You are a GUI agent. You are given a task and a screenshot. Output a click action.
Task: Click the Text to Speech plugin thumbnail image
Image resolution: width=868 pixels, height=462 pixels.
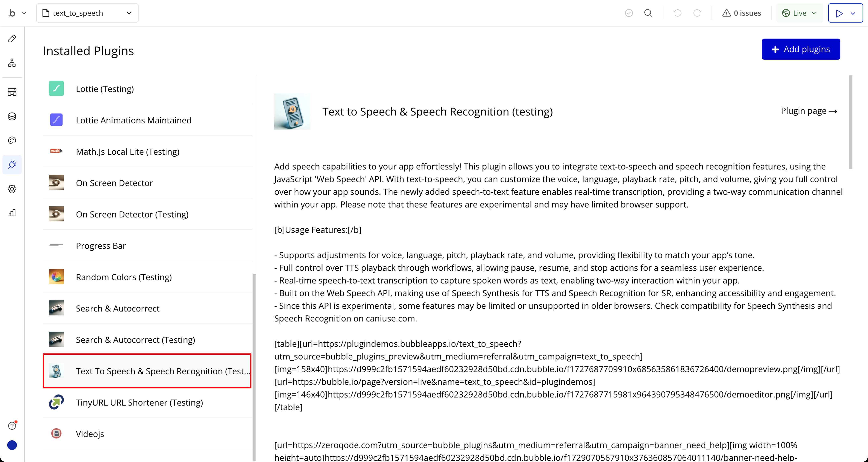(x=292, y=112)
